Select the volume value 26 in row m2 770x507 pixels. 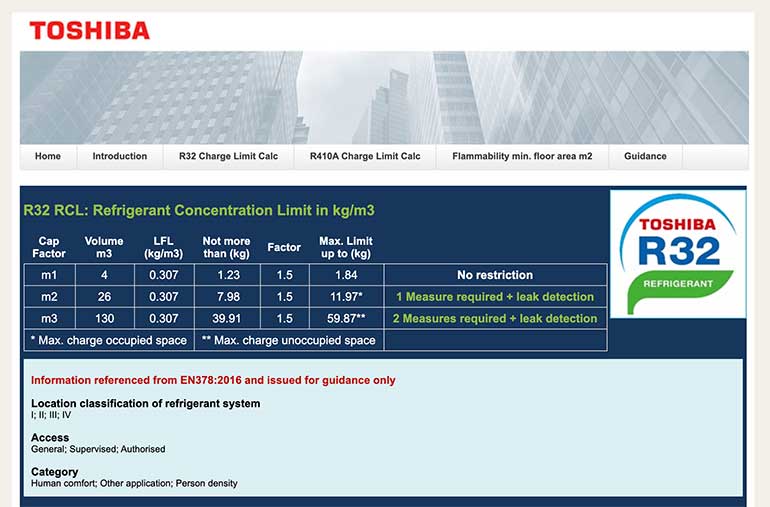(104, 297)
